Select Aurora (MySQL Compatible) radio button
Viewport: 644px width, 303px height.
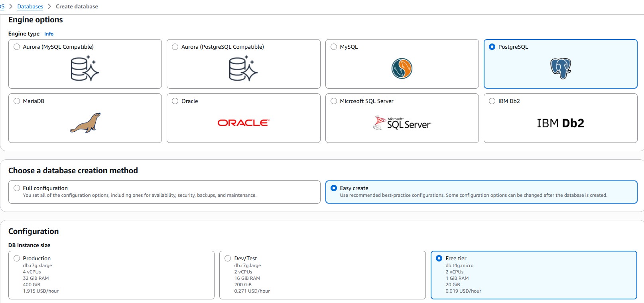[17, 47]
